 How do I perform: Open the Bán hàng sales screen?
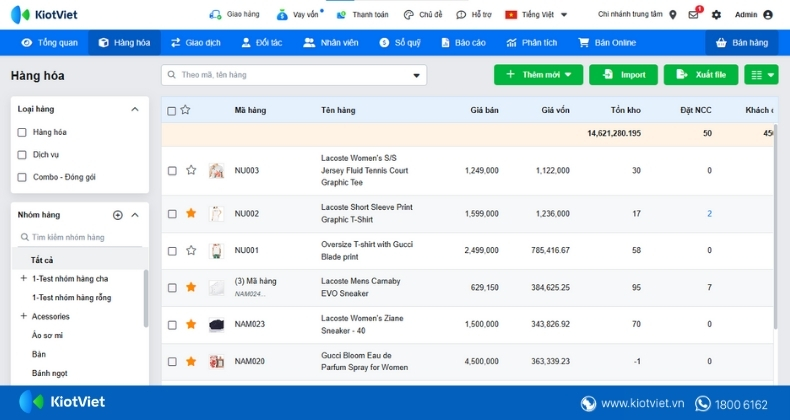742,43
